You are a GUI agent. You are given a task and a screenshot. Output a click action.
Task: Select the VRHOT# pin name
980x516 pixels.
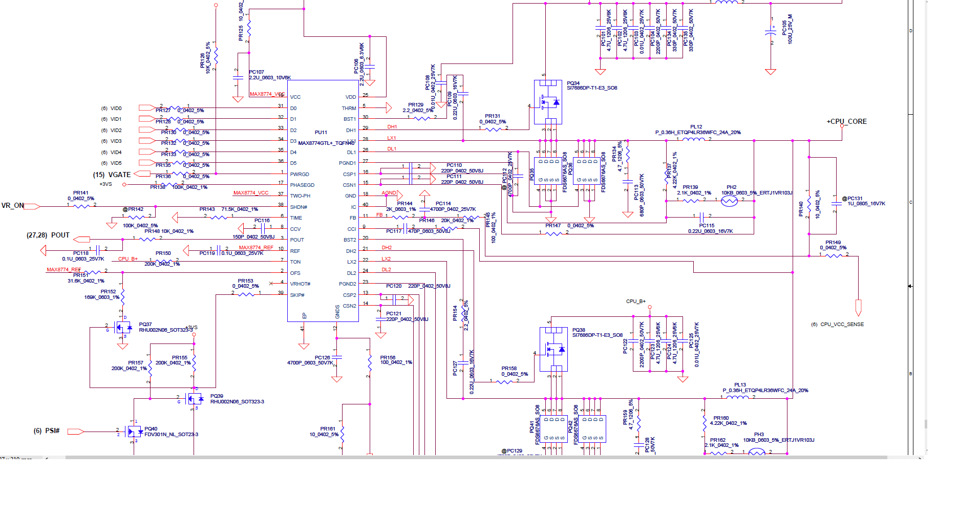point(300,284)
